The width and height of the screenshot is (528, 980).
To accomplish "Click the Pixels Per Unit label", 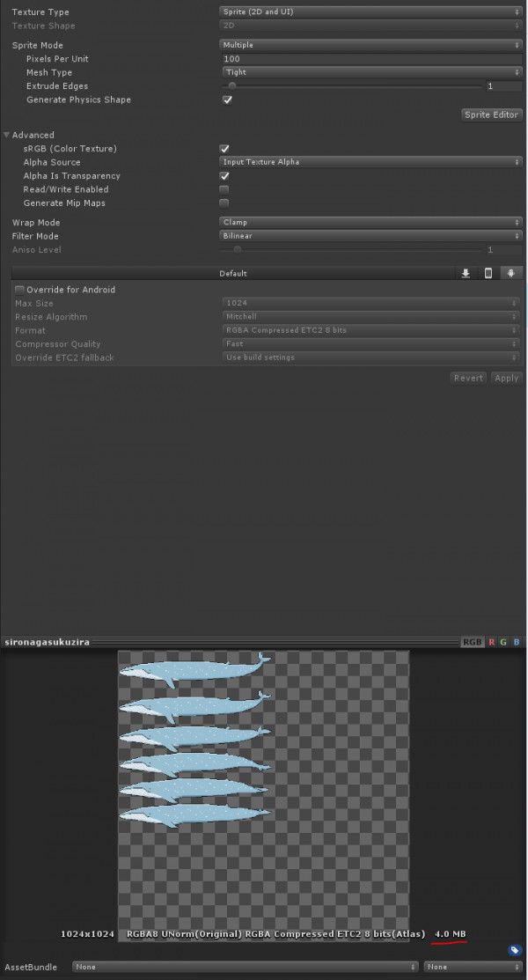I will tap(57, 59).
